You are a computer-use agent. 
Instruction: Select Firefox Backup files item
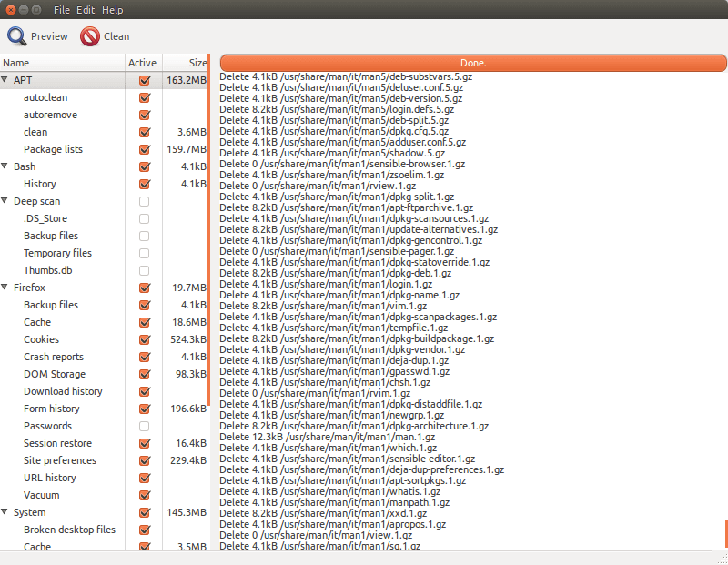coord(51,305)
